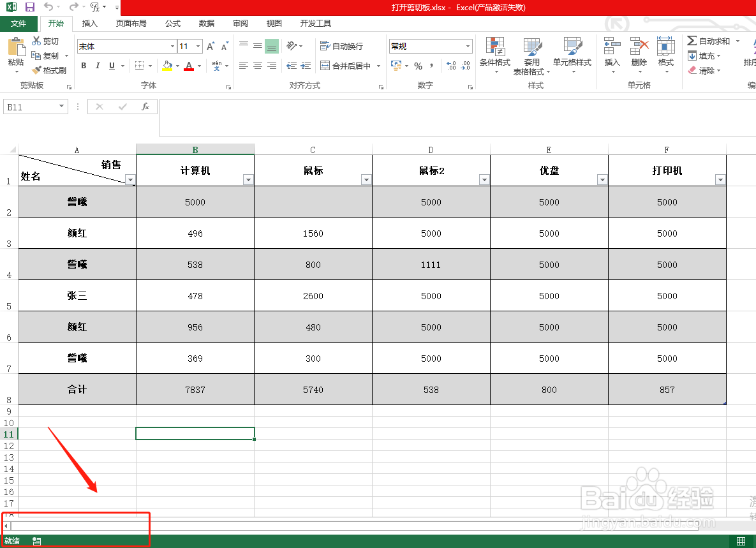Image resolution: width=756 pixels, height=548 pixels.
Task: Switch to the 数据 Data tab
Action: coord(206,23)
